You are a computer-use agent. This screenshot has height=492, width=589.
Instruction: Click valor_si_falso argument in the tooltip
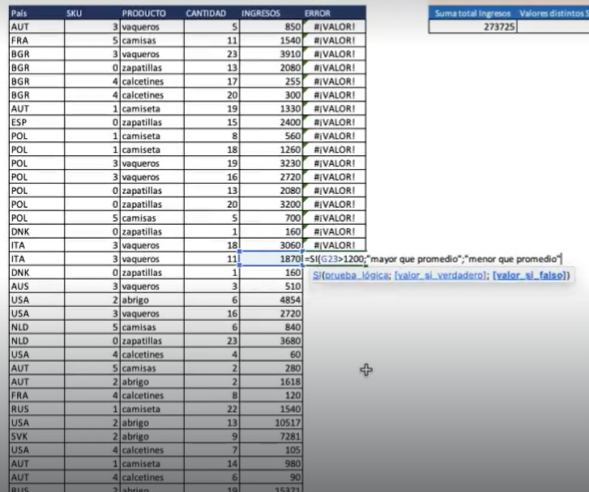(529, 276)
